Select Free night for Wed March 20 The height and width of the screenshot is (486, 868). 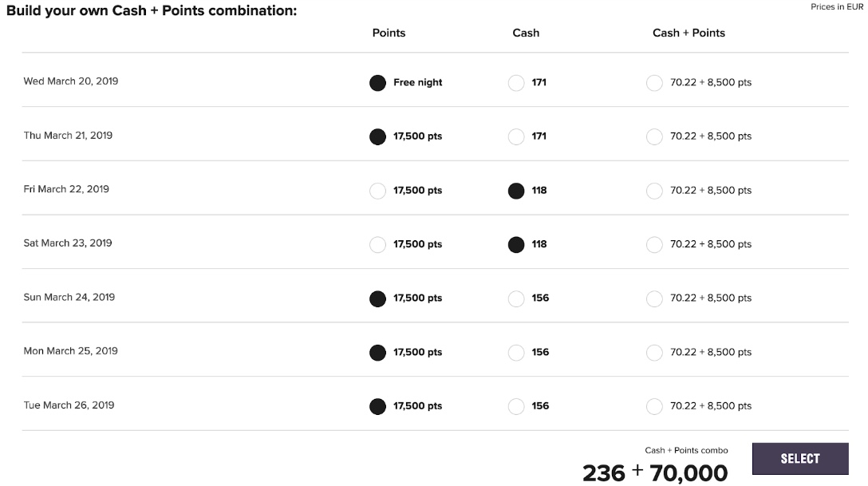[x=377, y=83]
